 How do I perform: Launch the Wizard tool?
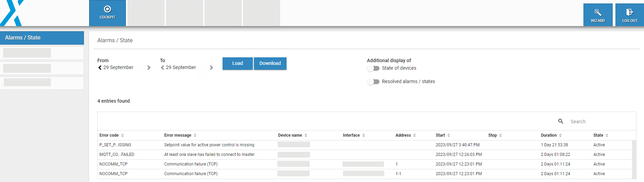pos(598,15)
